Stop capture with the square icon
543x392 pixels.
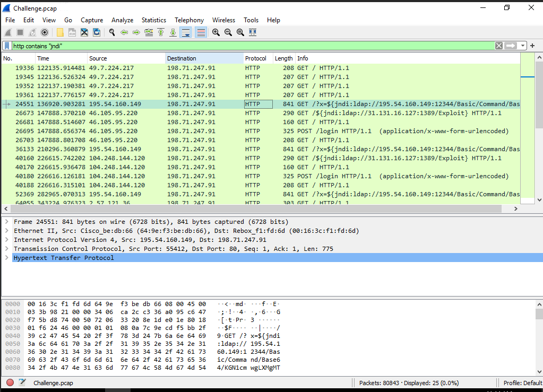20,32
